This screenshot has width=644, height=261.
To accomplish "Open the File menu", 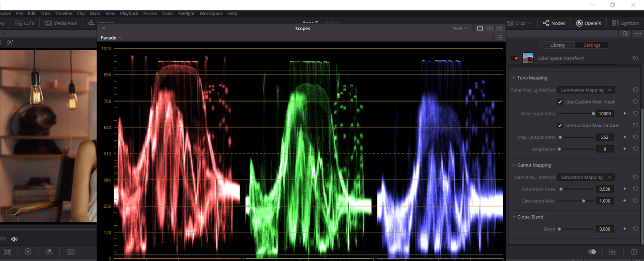I will pos(20,14).
